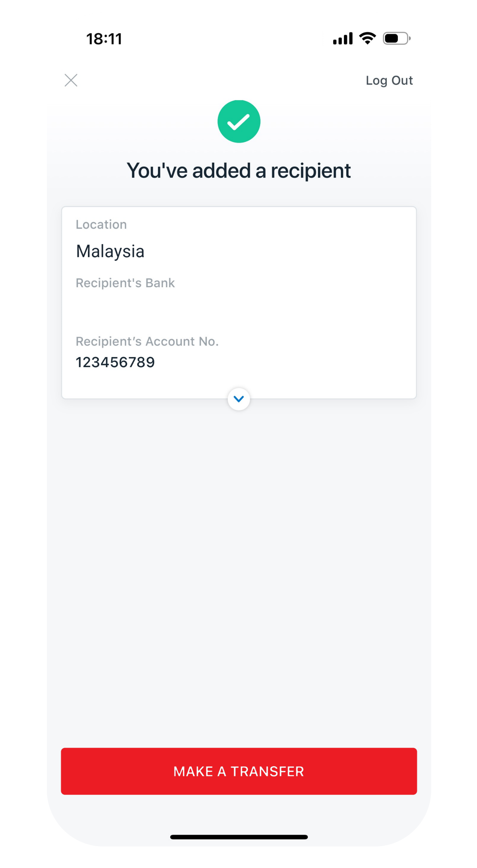Tap the home indicator bar at the bottom
This screenshot has width=477, height=868.
pyautogui.click(x=238, y=837)
